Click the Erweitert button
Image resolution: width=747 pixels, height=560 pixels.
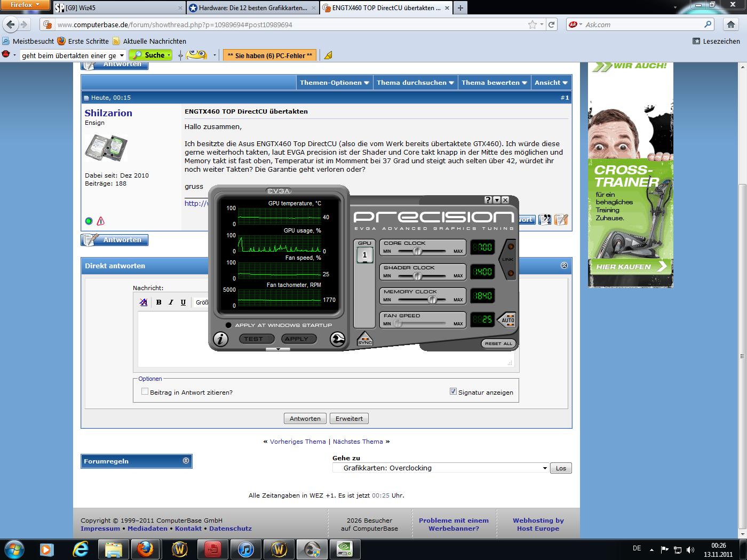(349, 419)
